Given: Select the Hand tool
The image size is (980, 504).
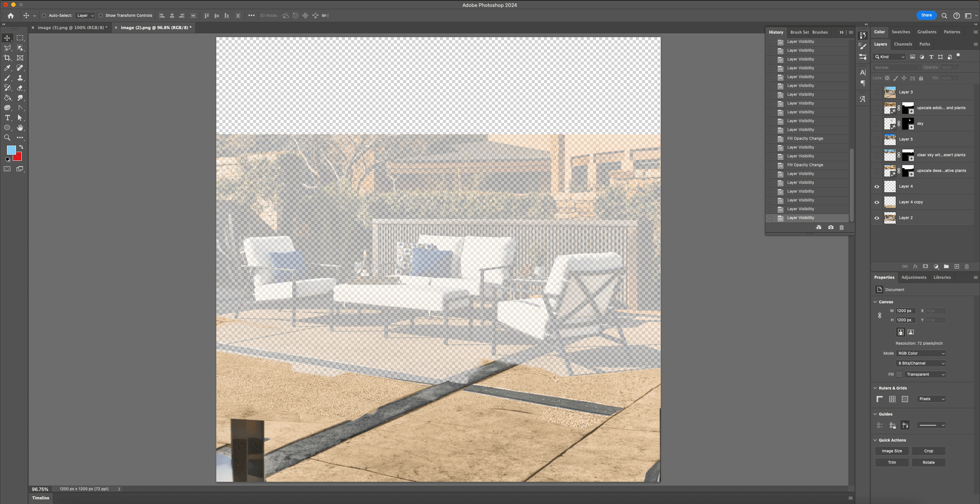Looking at the screenshot, I should (20, 128).
